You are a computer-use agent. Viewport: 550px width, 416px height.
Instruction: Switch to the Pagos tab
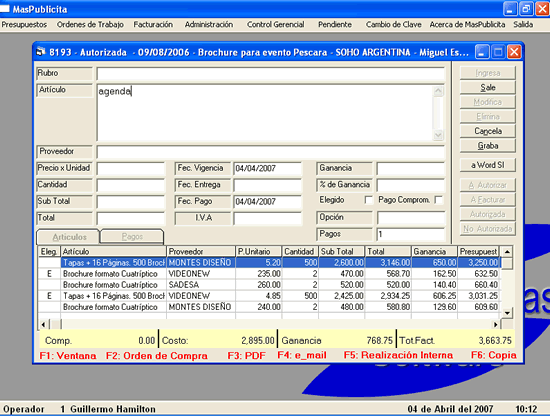pos(132,236)
